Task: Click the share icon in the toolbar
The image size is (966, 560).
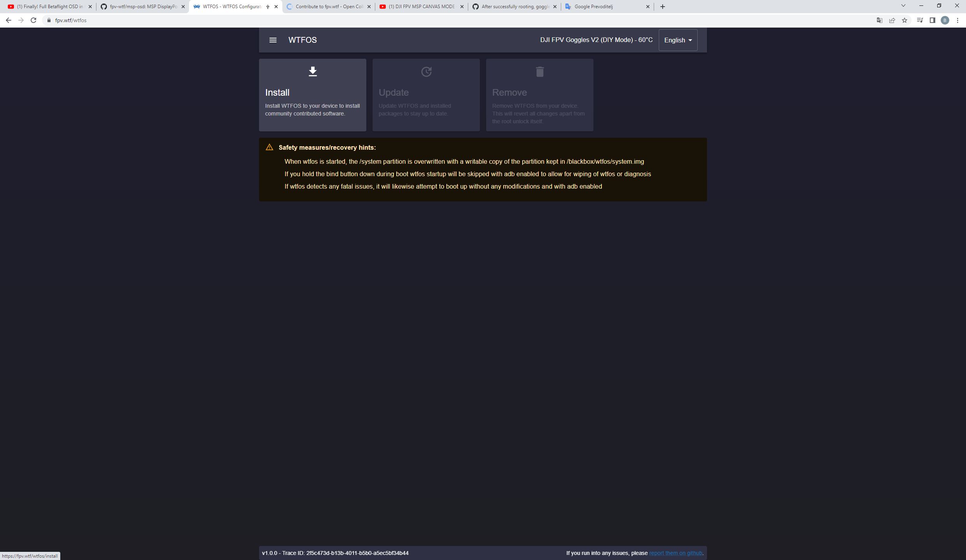Action: coord(892,20)
